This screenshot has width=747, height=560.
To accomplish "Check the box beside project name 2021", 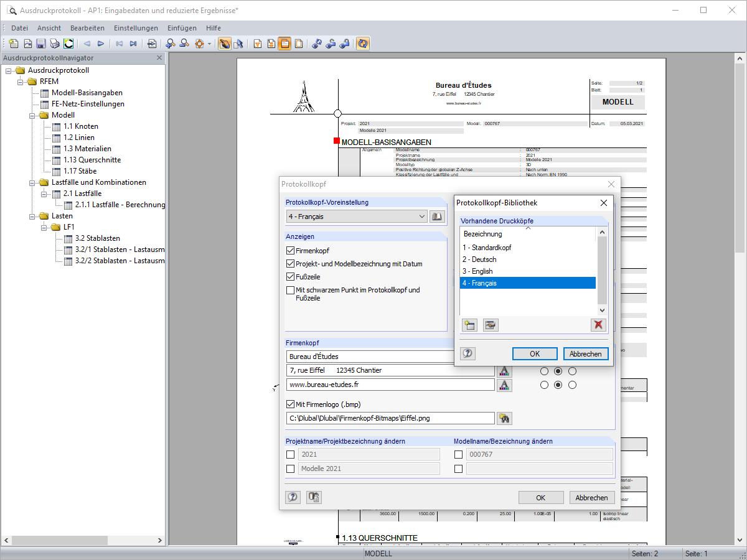I will point(290,454).
